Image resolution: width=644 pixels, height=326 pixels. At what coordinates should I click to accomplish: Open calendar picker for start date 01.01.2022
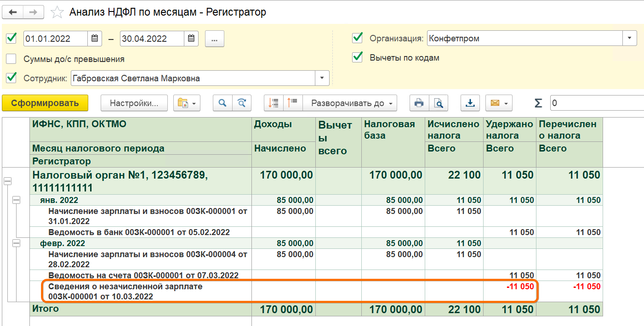(94, 39)
